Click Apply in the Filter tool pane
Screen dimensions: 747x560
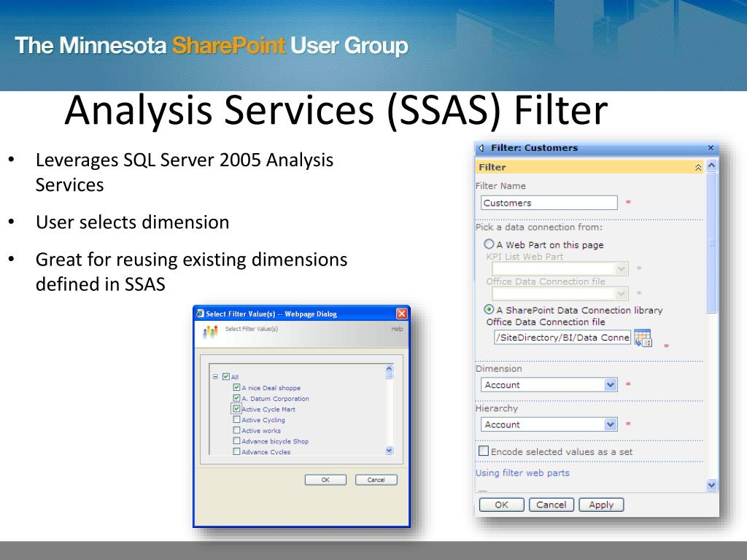coord(601,505)
